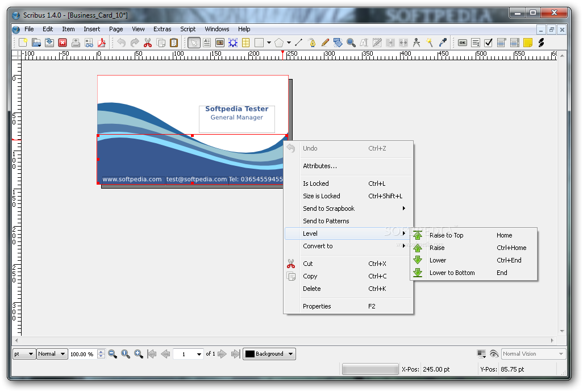583x392 pixels.
Task: Insert a link annotation footprints icon
Action: 541,43
